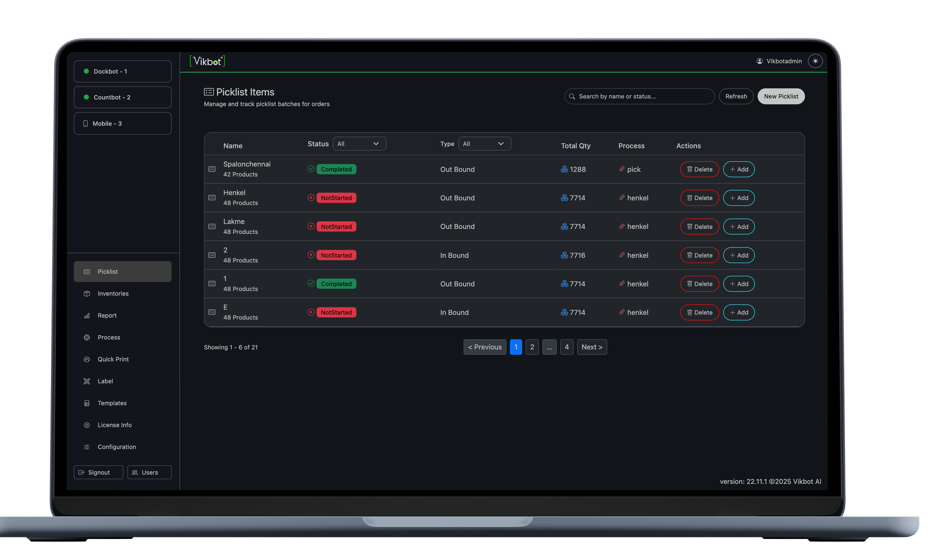Click the Report chart icon
This screenshot has width=949, height=560.
click(x=87, y=315)
